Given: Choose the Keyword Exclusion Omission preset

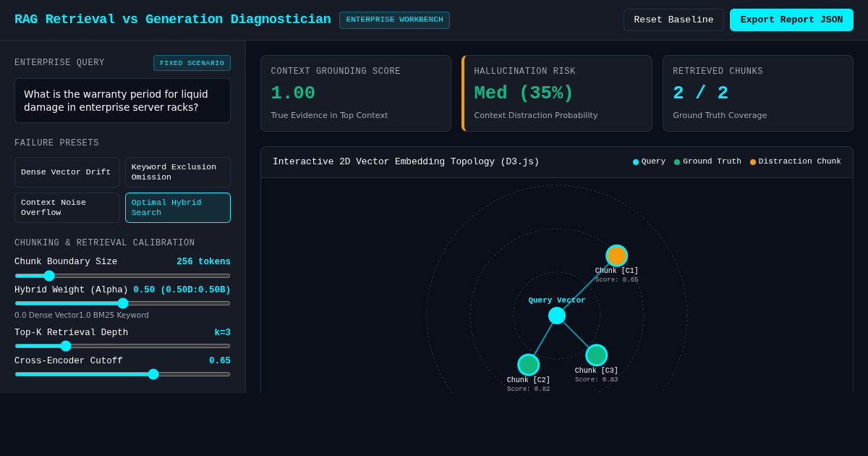Looking at the screenshot, I should [178, 172].
